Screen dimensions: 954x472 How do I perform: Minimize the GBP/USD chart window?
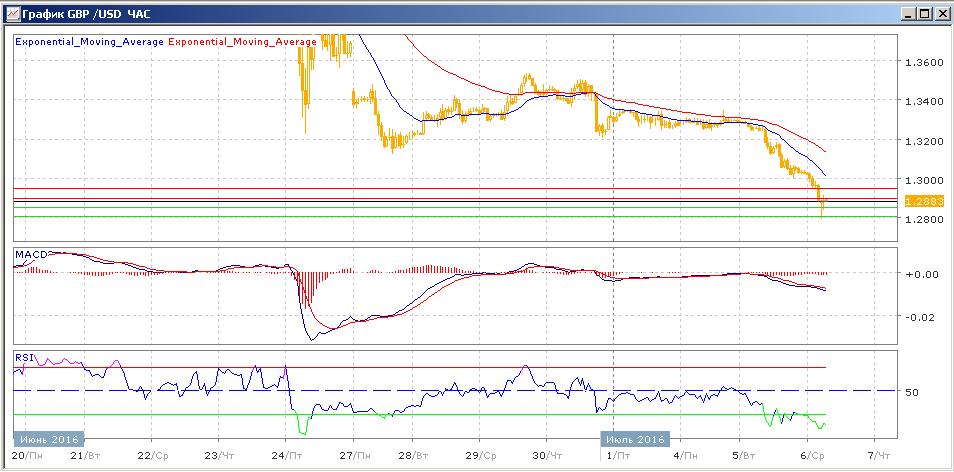907,14
